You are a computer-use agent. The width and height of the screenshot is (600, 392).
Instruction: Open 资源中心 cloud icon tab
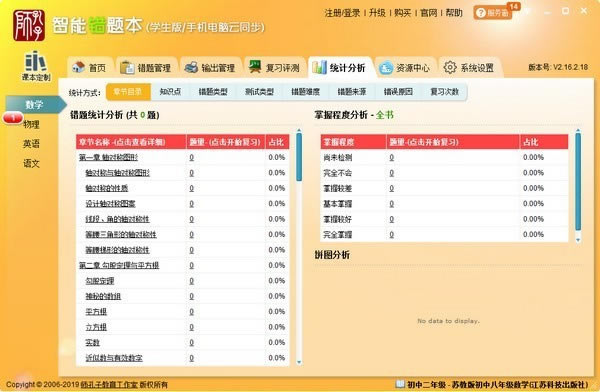point(404,68)
